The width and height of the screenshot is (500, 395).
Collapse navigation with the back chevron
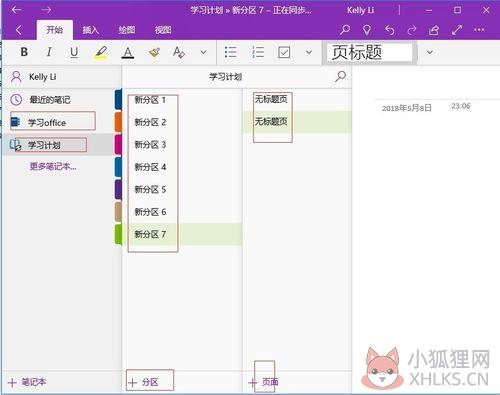click(19, 30)
